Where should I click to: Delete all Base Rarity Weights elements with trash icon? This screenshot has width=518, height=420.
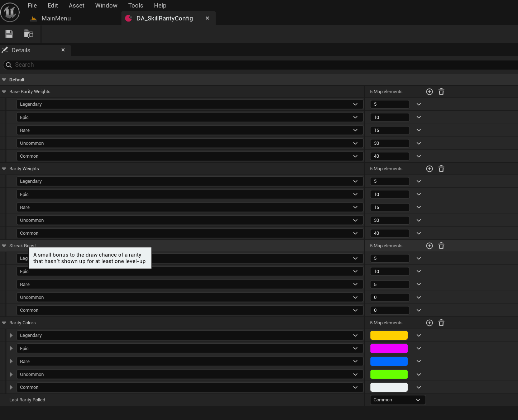(x=441, y=92)
